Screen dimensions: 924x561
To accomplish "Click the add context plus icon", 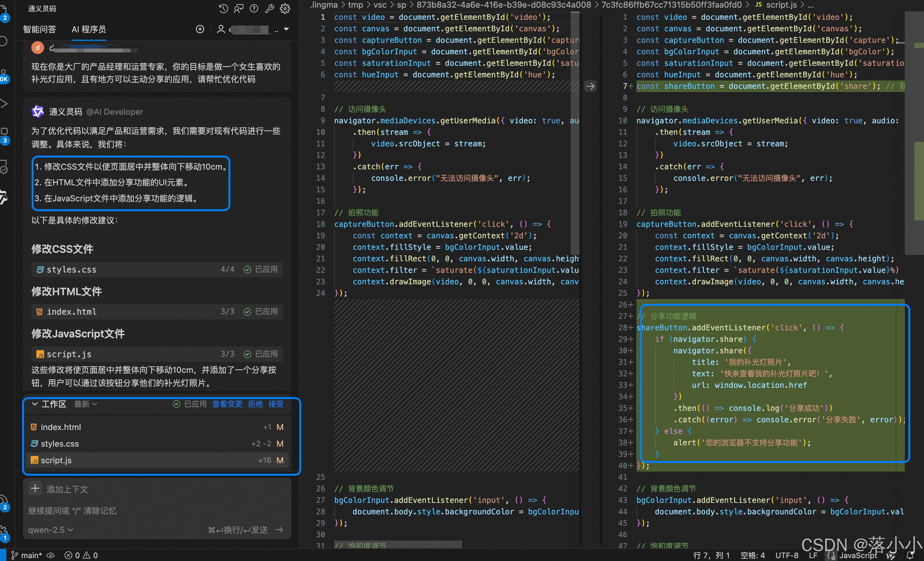I will pyautogui.click(x=35, y=488).
